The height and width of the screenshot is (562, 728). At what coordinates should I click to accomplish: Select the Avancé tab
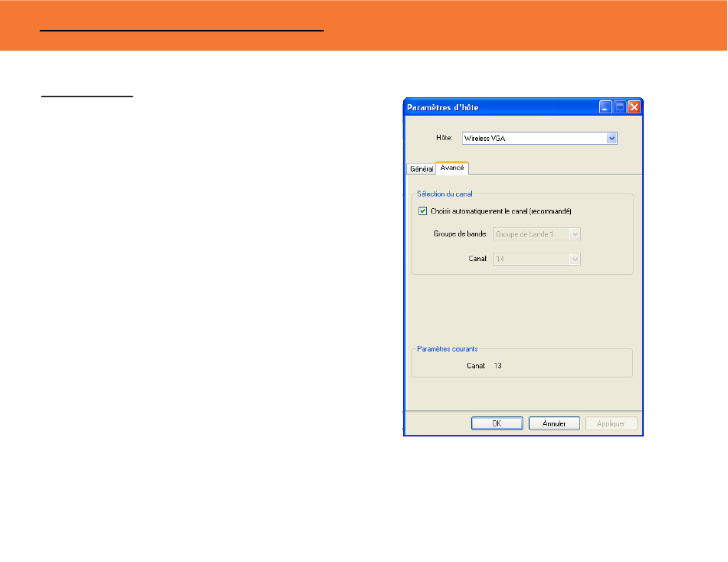452,168
